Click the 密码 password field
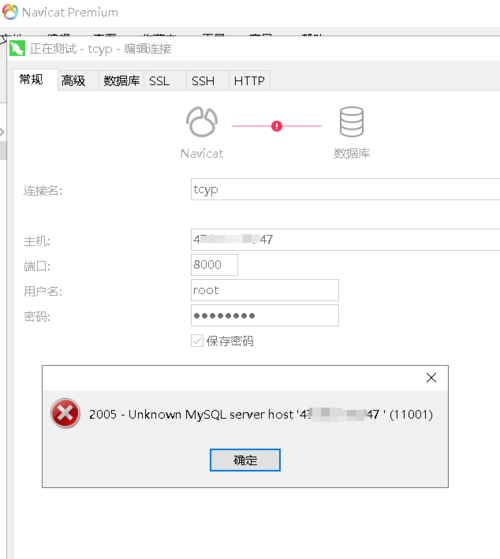Viewport: 500px width, 559px height. [x=265, y=316]
